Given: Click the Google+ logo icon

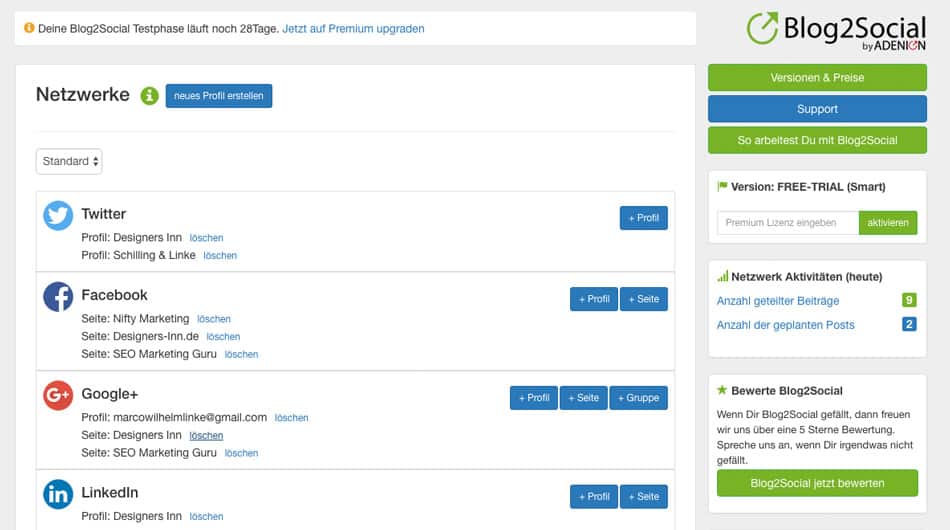Looking at the screenshot, I should tap(58, 396).
